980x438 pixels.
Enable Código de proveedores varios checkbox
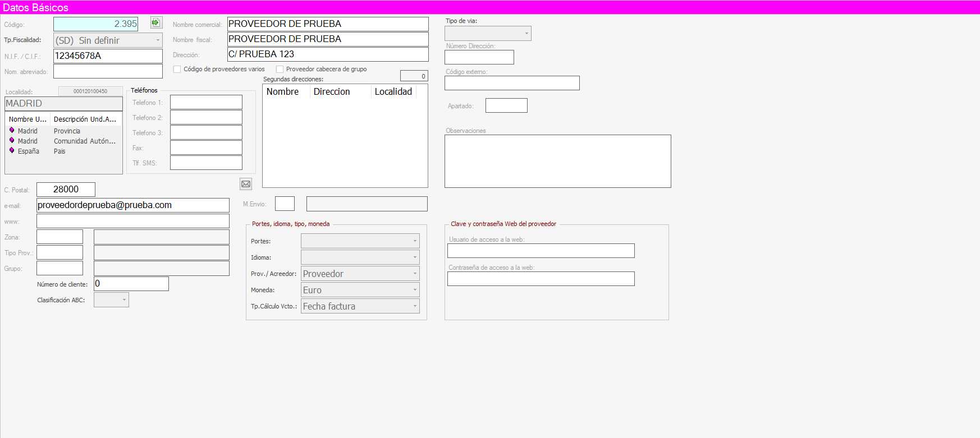click(177, 70)
